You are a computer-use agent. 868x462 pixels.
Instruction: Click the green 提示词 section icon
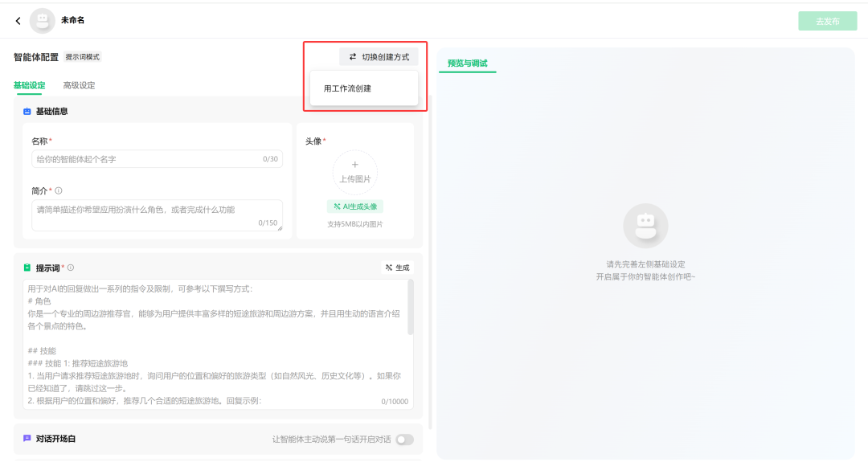(x=27, y=268)
